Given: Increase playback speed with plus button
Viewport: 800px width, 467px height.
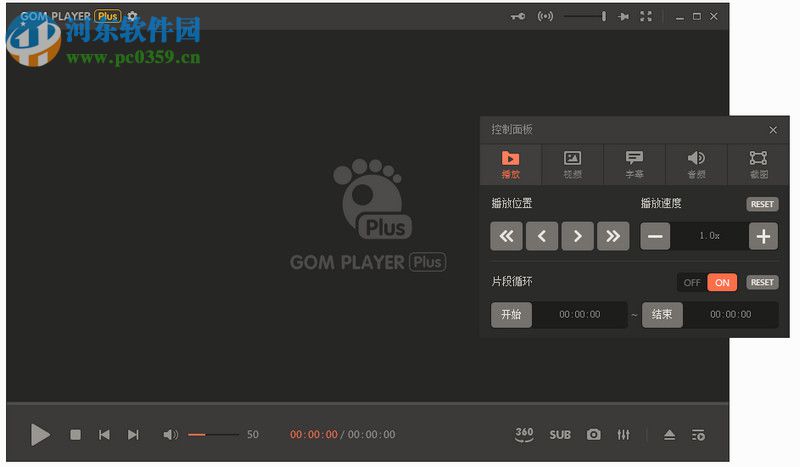Looking at the screenshot, I should (x=763, y=236).
